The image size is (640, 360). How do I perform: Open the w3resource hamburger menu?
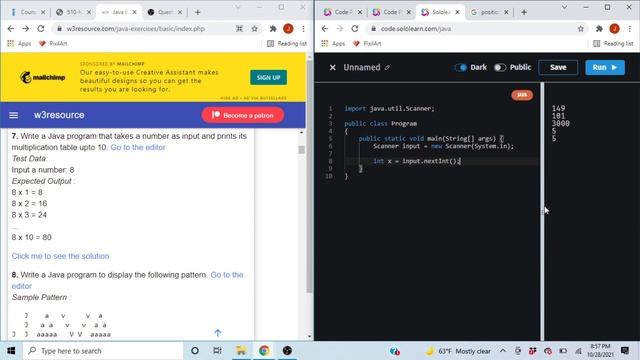13,115
